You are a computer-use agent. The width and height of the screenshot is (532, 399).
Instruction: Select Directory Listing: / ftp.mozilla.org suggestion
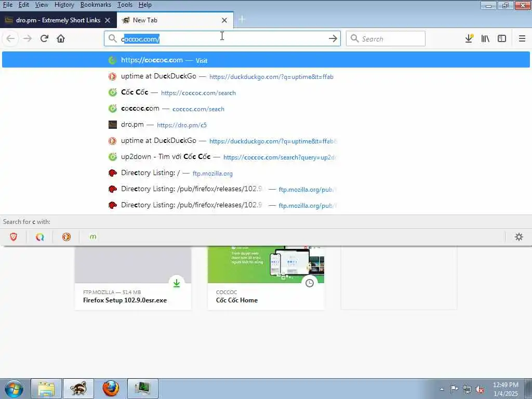[266, 173]
